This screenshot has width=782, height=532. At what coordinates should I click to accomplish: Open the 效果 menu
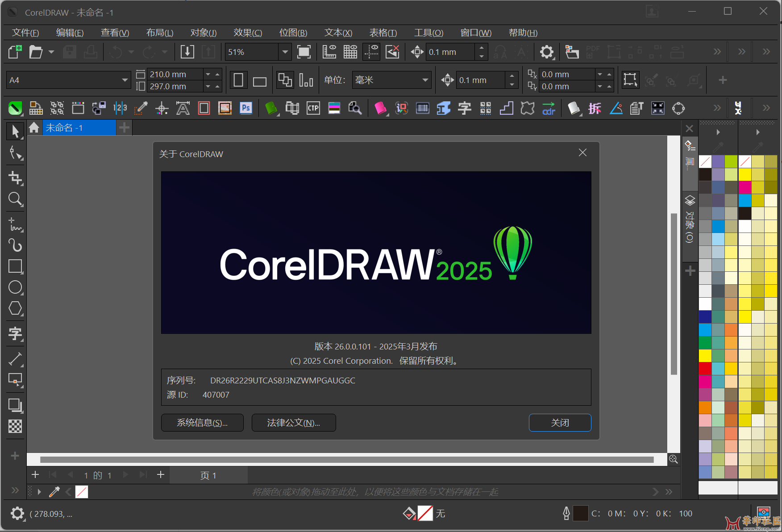248,33
